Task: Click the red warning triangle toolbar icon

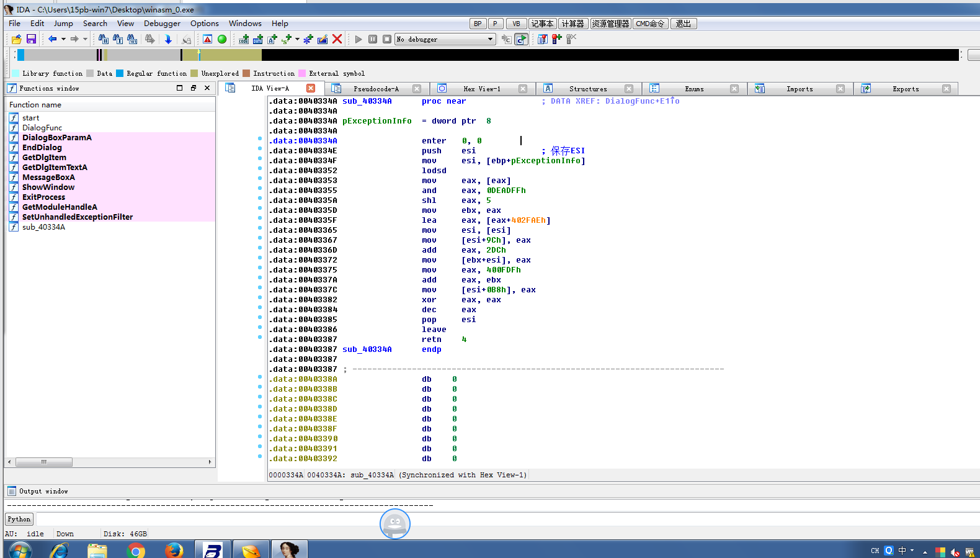Action: [x=208, y=39]
